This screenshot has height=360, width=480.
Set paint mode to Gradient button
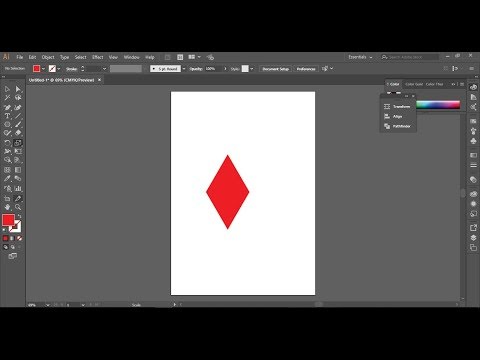pos(12,238)
